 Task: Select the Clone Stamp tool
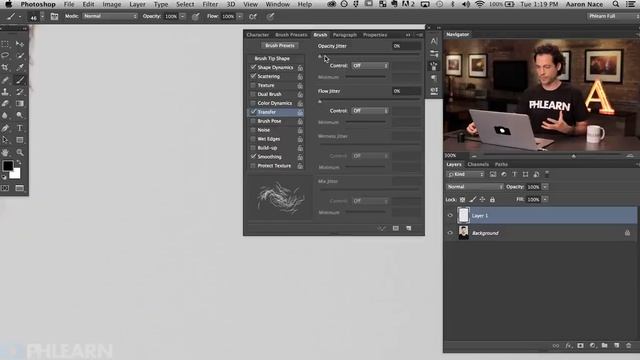[x=5, y=92]
